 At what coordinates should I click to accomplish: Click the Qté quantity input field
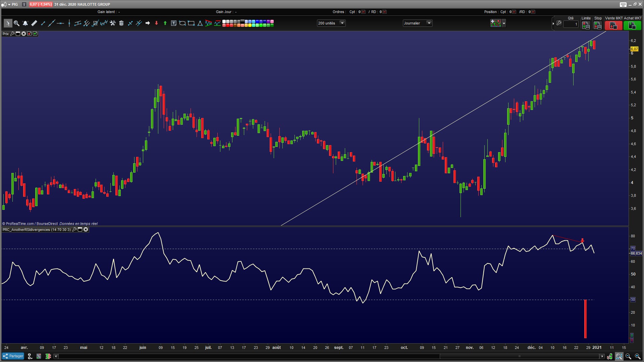(571, 24)
